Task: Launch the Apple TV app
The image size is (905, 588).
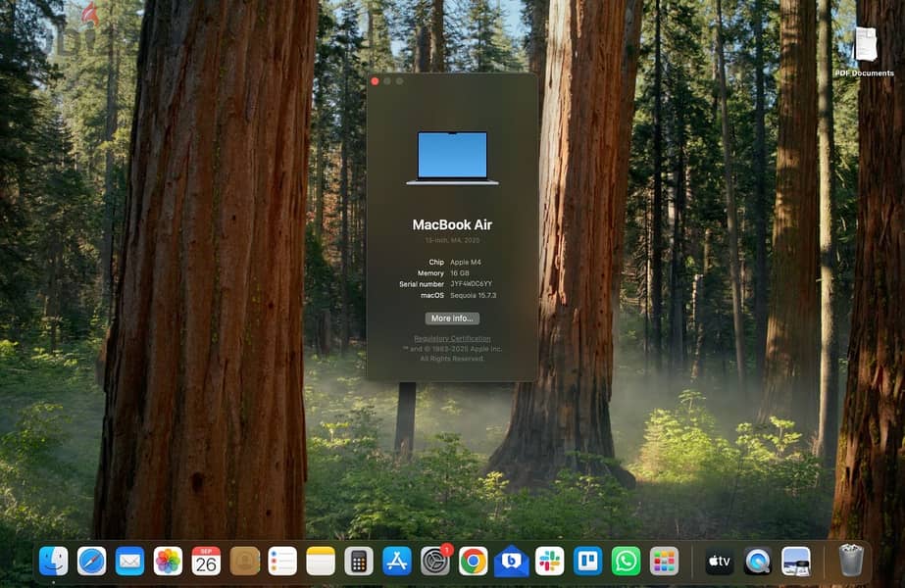Action: coord(719,561)
